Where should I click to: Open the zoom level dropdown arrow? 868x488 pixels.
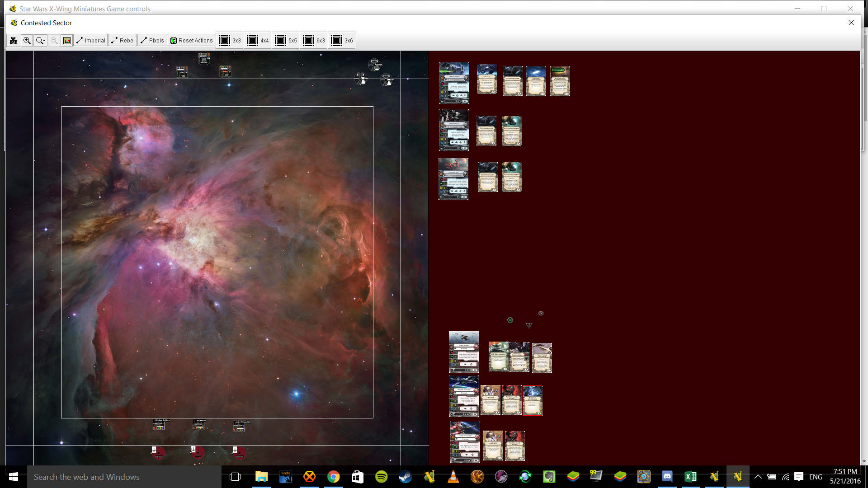coord(44,41)
